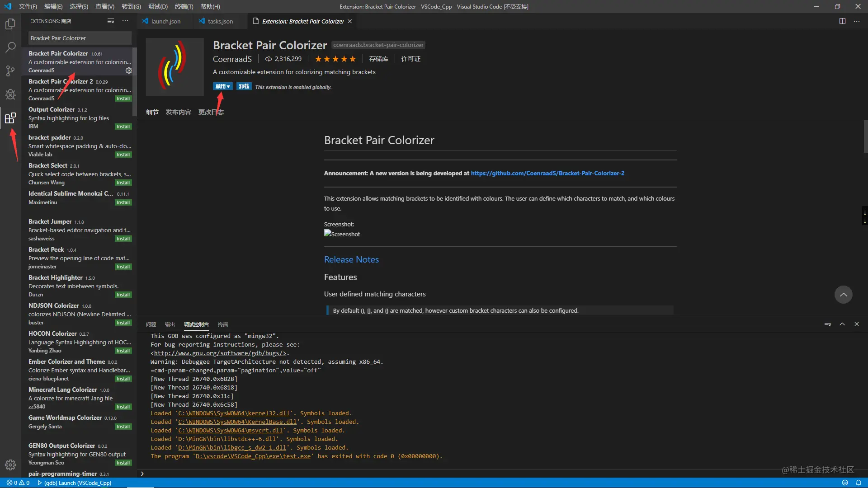
Task: Open gdb bugs URL in console
Action: 220,353
